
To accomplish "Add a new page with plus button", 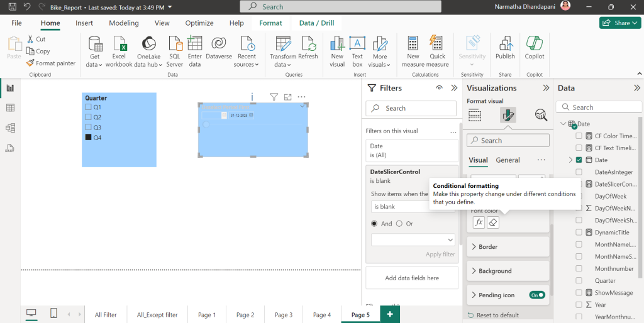I will click(390, 314).
